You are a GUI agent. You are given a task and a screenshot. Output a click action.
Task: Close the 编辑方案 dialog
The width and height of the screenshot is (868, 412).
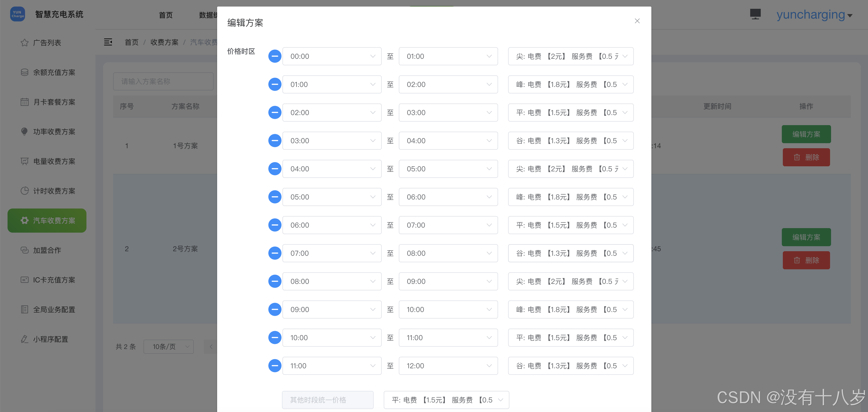click(x=637, y=21)
